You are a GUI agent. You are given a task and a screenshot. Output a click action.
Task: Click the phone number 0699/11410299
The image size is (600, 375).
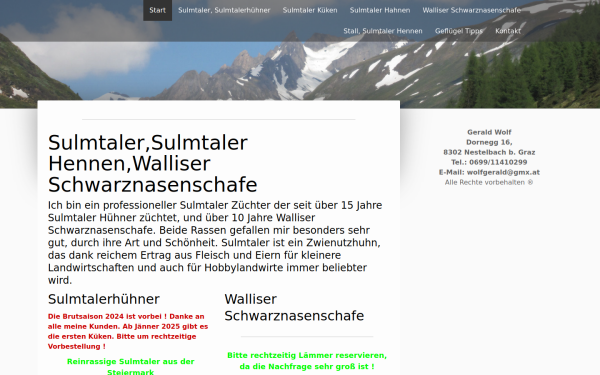click(x=498, y=162)
